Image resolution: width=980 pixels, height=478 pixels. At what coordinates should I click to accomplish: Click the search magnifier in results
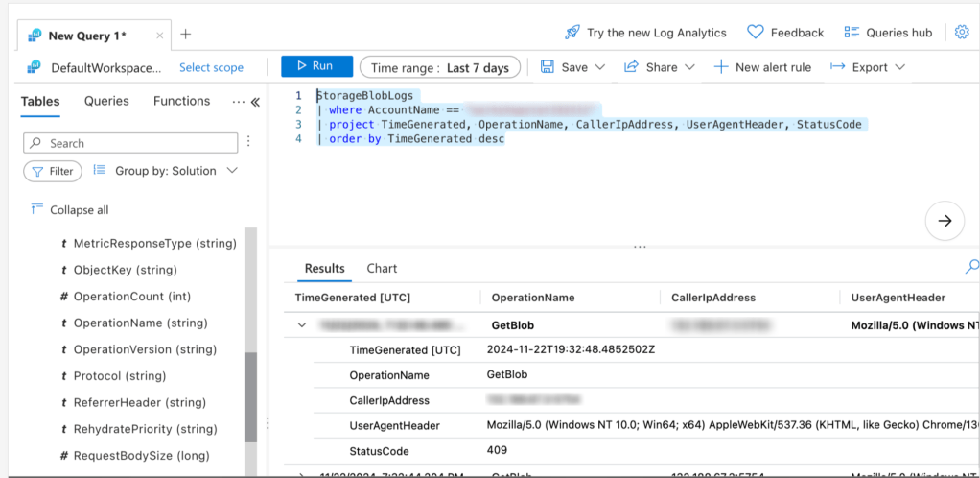click(971, 267)
